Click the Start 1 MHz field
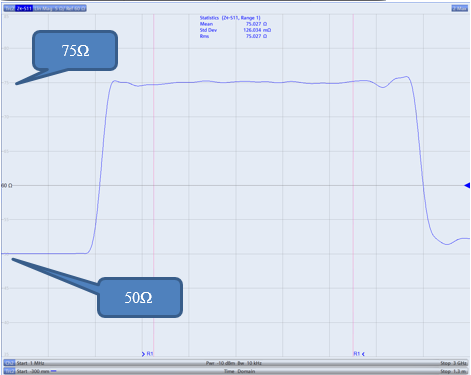The width and height of the screenshot is (471, 375). click(x=30, y=363)
